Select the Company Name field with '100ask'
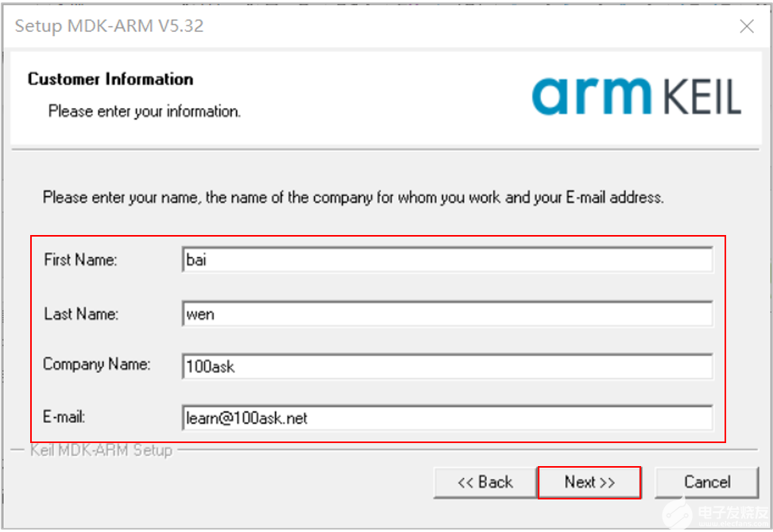This screenshot has height=532, width=773. 446,366
